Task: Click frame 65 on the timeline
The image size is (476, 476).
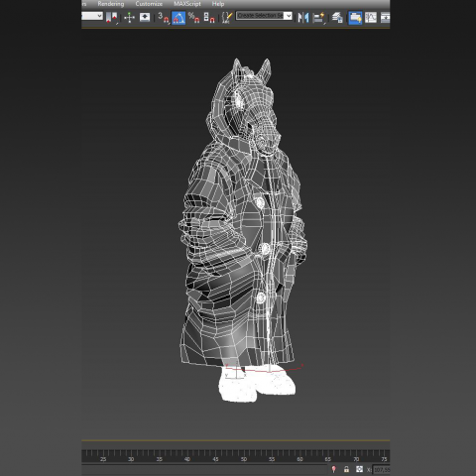Action: tap(328, 459)
